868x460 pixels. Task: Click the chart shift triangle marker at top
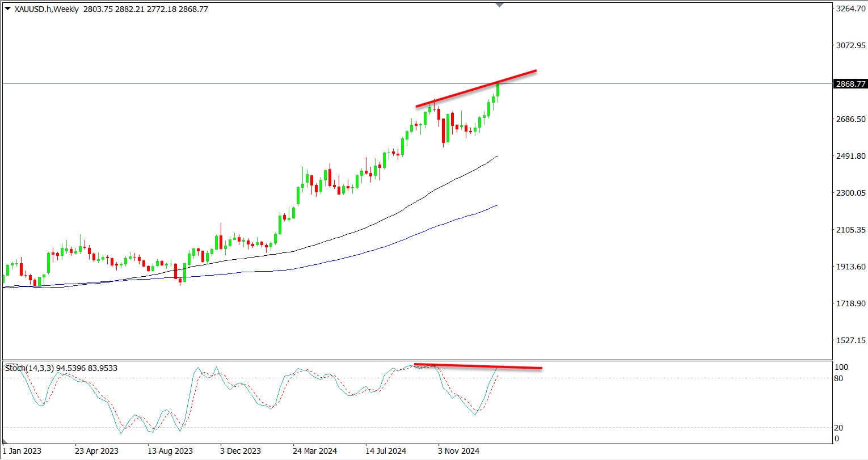[x=499, y=5]
